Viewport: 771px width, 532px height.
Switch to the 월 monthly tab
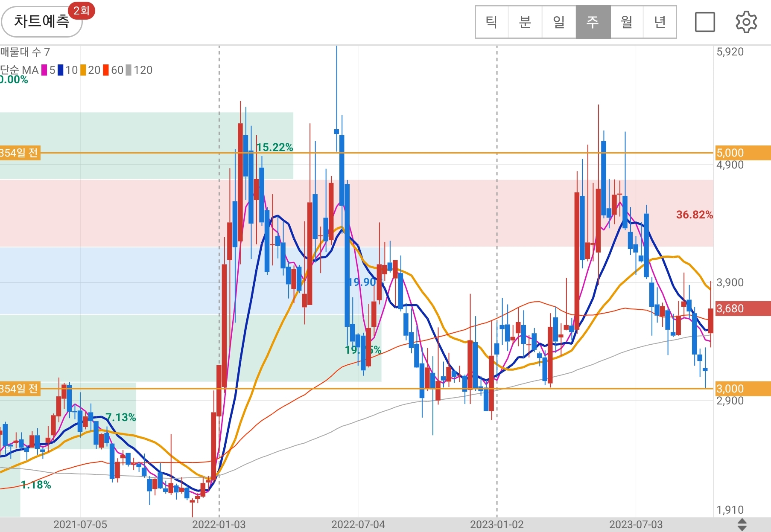click(627, 22)
